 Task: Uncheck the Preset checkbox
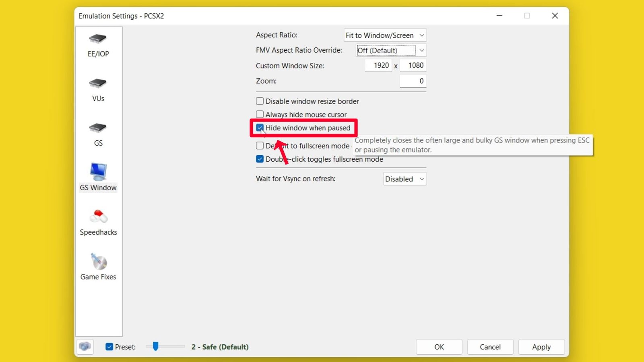109,347
